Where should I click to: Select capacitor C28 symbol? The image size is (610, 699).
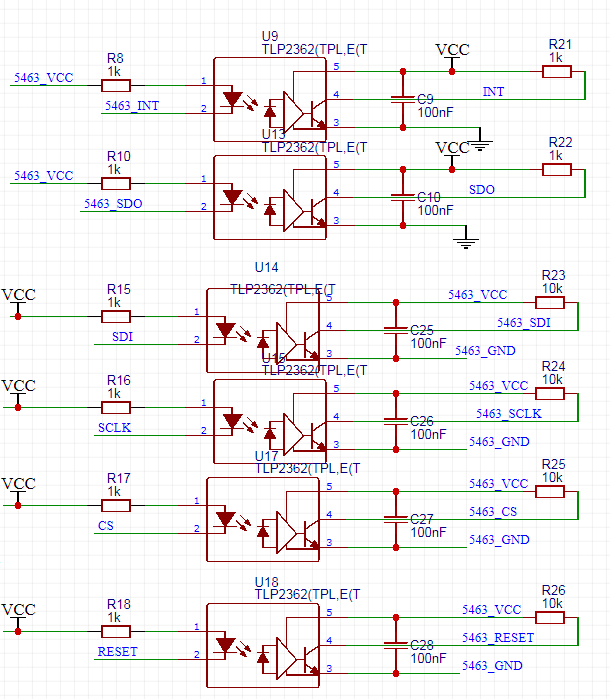pyautogui.click(x=396, y=646)
